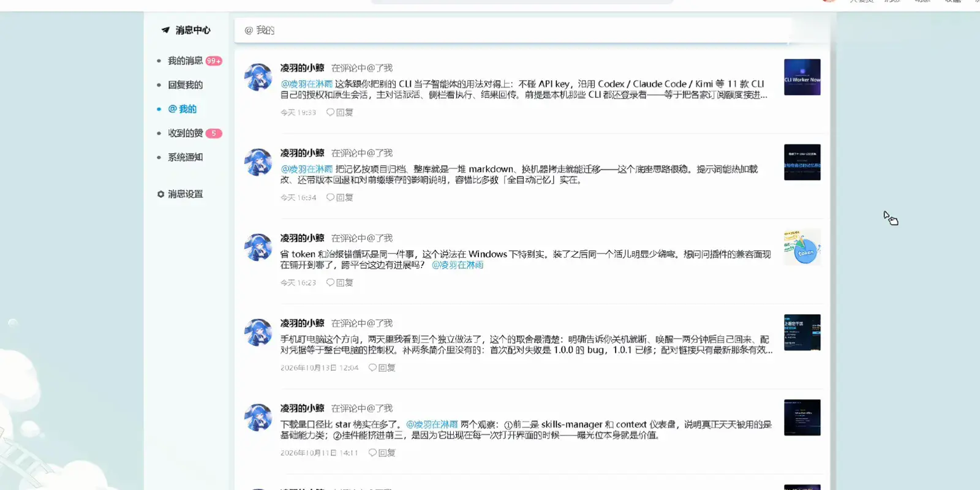Open 我的消息 in message sidebar

pos(185,61)
